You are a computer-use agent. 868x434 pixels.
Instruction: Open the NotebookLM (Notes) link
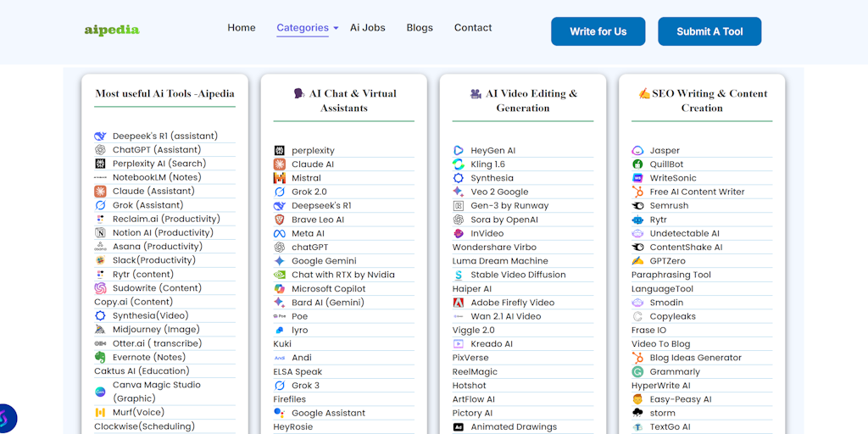(x=157, y=178)
